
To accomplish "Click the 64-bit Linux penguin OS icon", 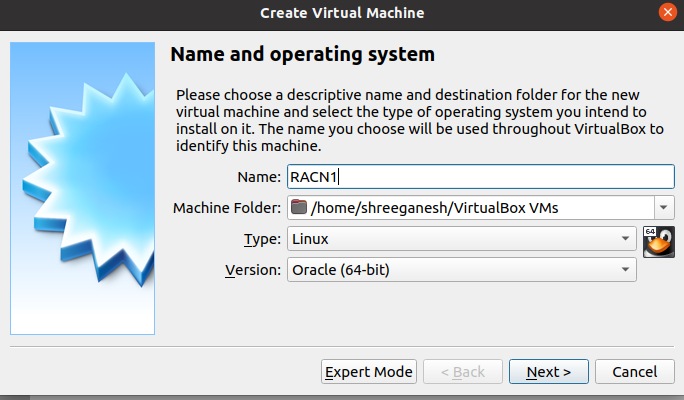I will coord(659,242).
